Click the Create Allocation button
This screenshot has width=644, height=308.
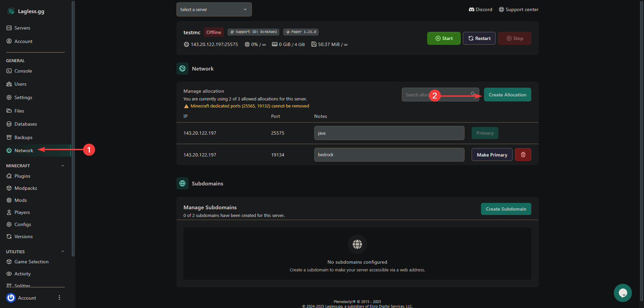point(507,95)
